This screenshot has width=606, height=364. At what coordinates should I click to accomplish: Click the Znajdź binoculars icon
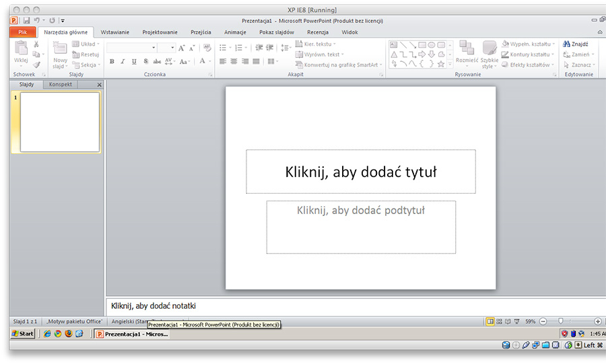pyautogui.click(x=567, y=44)
